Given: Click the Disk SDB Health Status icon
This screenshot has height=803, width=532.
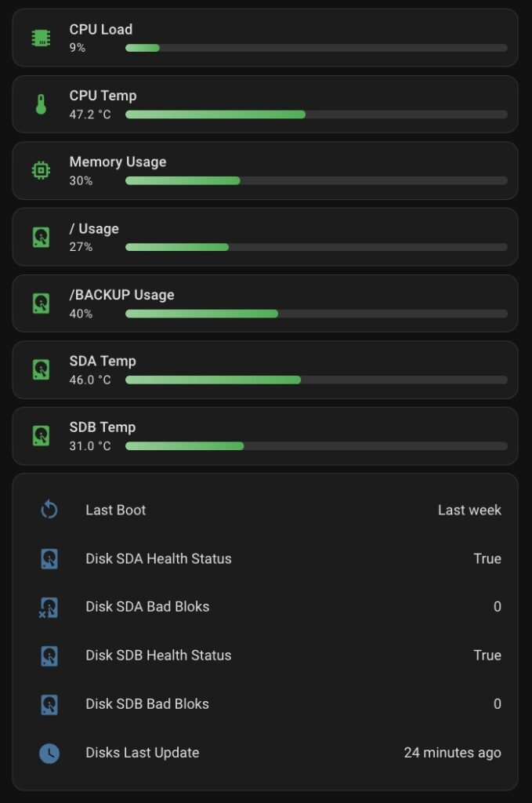Looking at the screenshot, I should point(49,656).
